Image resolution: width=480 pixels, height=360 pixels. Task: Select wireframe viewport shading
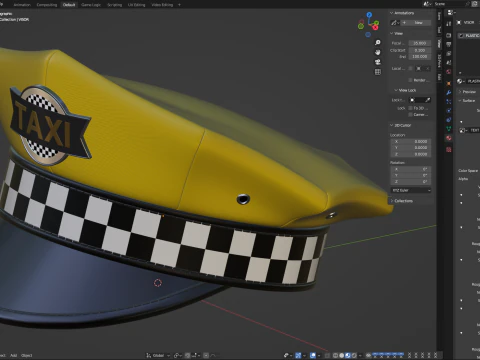(x=335, y=355)
